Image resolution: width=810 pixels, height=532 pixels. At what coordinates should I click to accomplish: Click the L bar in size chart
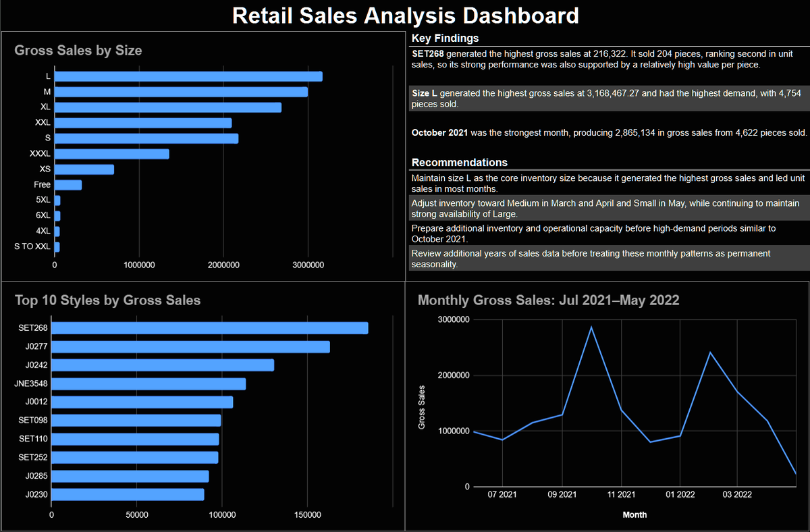188,76
